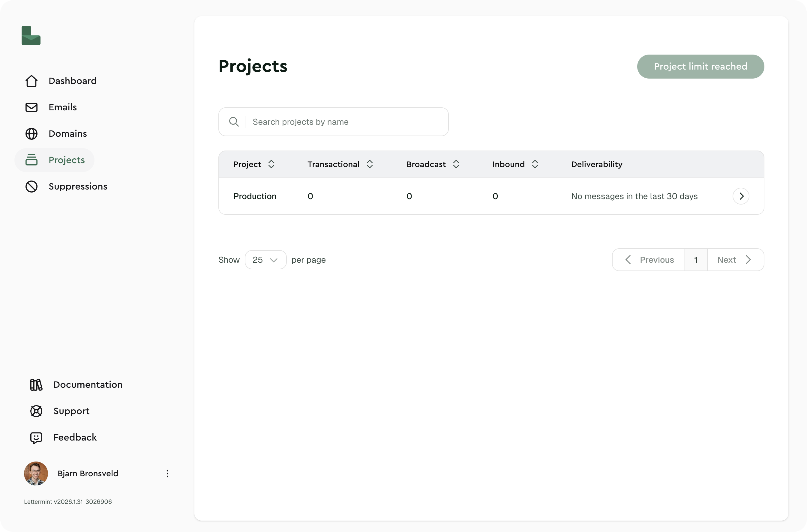Viewport: 807px width, 532px height.
Task: Click the Lettermint logo icon
Action: [x=31, y=35]
